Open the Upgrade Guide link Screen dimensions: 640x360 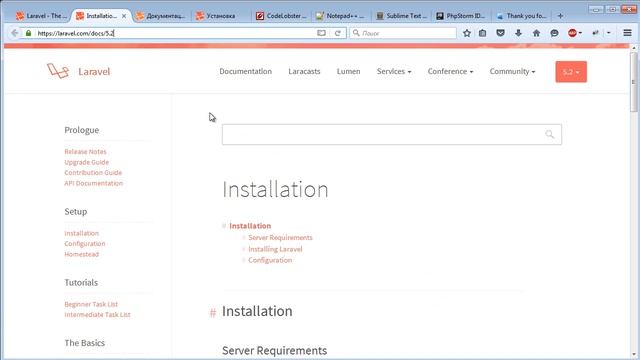tap(87, 162)
